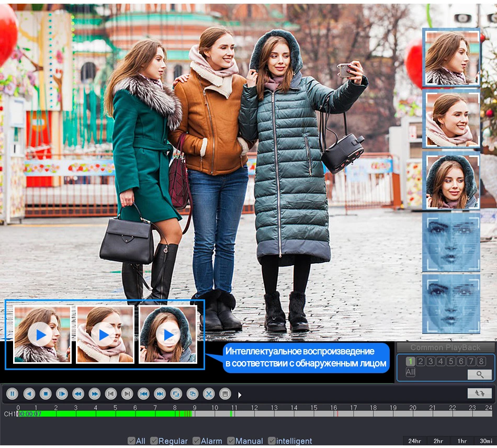Play clip of woman with pink scarf
The image size is (497, 448).
click(x=105, y=335)
